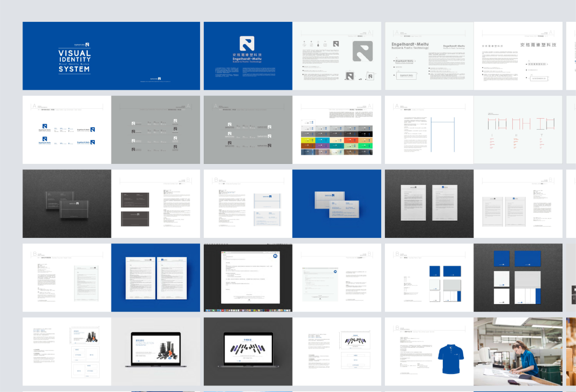This screenshot has width=576, height=392.
Task: Click the green zoom button on the browser mockup
Action: [x=225, y=252]
